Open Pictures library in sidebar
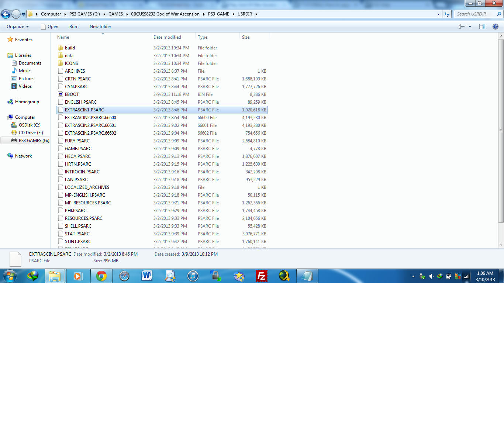 coord(27,79)
